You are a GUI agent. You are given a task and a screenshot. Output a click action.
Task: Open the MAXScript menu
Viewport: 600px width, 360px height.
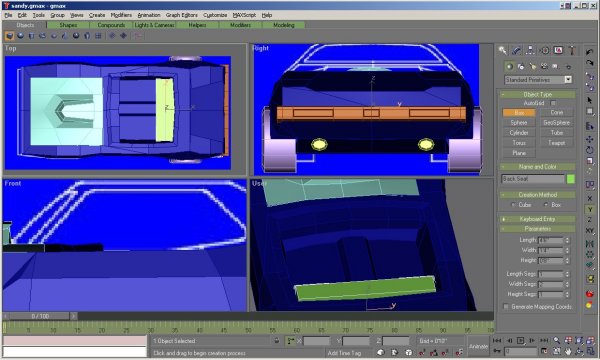(244, 15)
